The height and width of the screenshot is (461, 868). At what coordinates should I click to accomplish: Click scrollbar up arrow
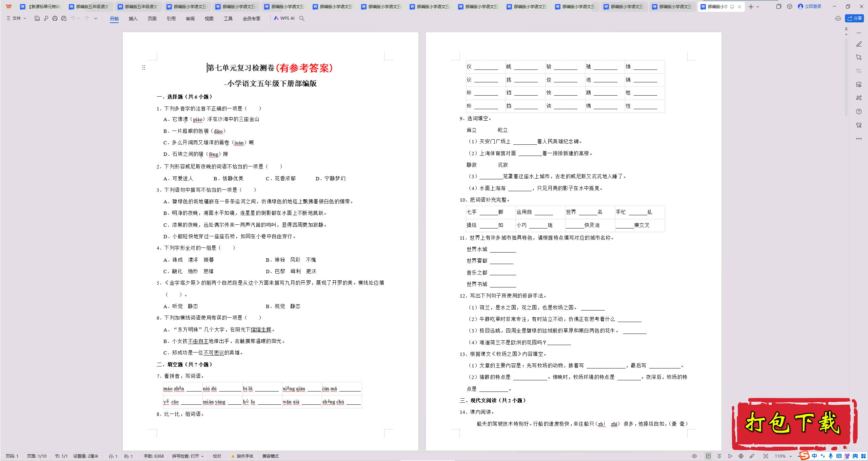pos(846,34)
